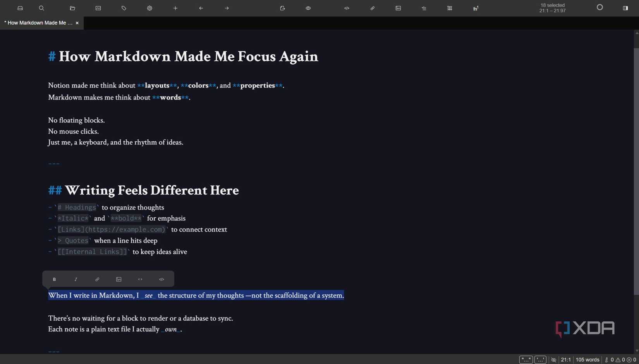Insert a task list from toolbar

pyautogui.click(x=424, y=8)
